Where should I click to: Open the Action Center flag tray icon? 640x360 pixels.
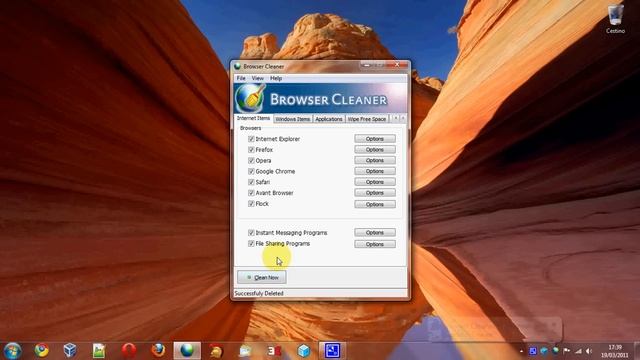pos(567,351)
